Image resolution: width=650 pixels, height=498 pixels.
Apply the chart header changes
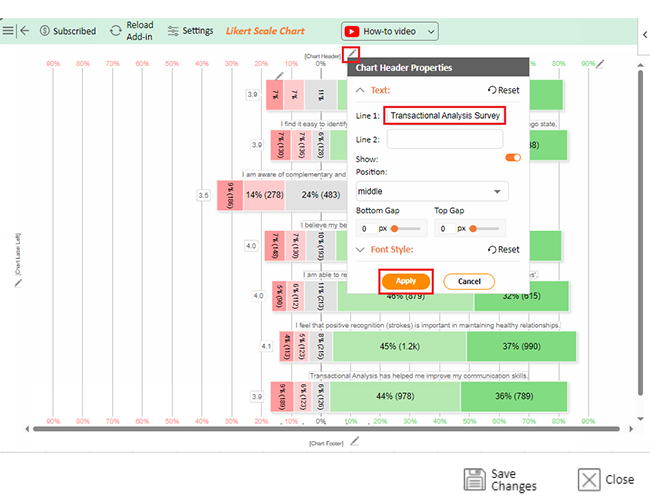405,281
